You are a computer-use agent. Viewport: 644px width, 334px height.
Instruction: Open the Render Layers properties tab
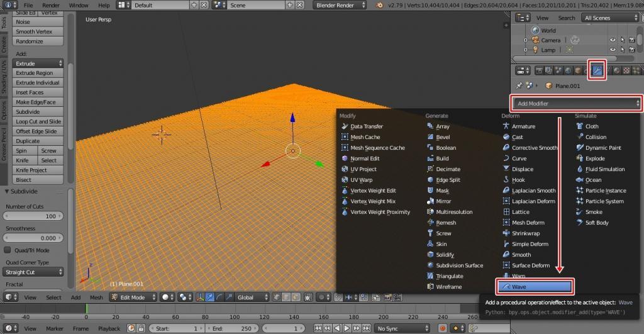coord(548,70)
